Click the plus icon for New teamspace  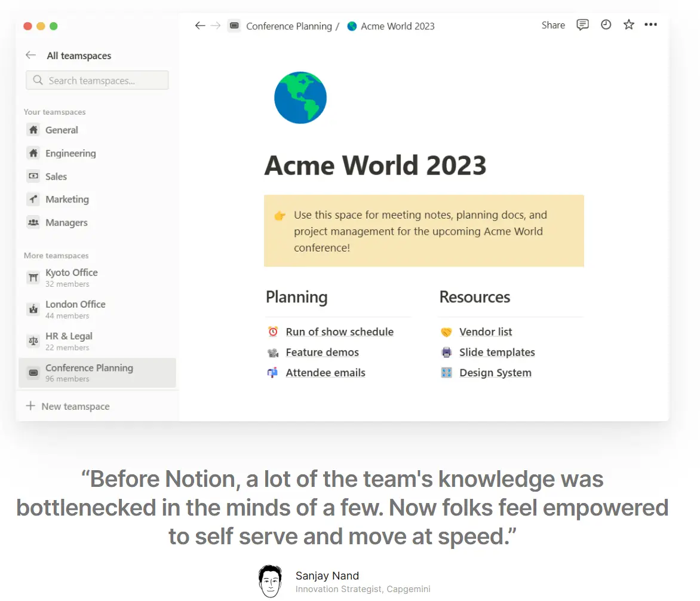tap(30, 406)
